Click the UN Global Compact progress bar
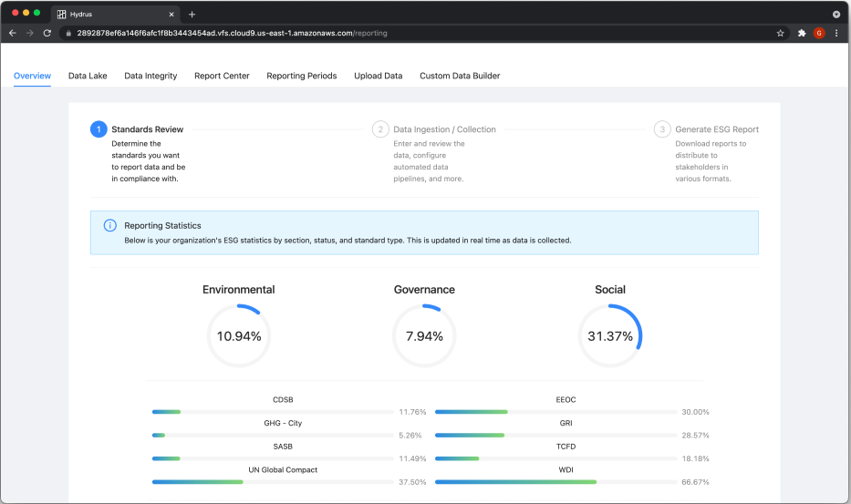Image resolution: width=851 pixels, height=504 pixels. [x=274, y=482]
